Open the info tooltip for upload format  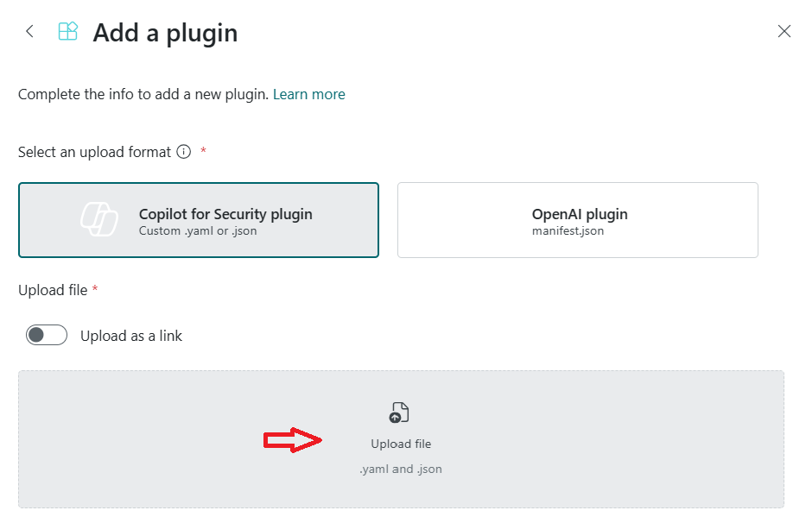184,152
